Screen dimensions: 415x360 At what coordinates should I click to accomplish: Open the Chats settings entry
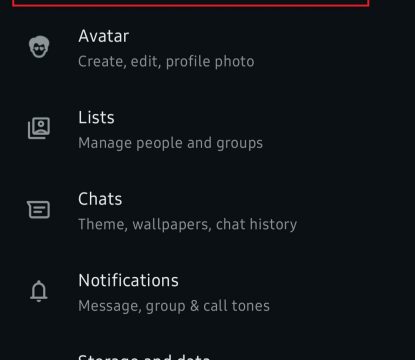pyautogui.click(x=207, y=211)
